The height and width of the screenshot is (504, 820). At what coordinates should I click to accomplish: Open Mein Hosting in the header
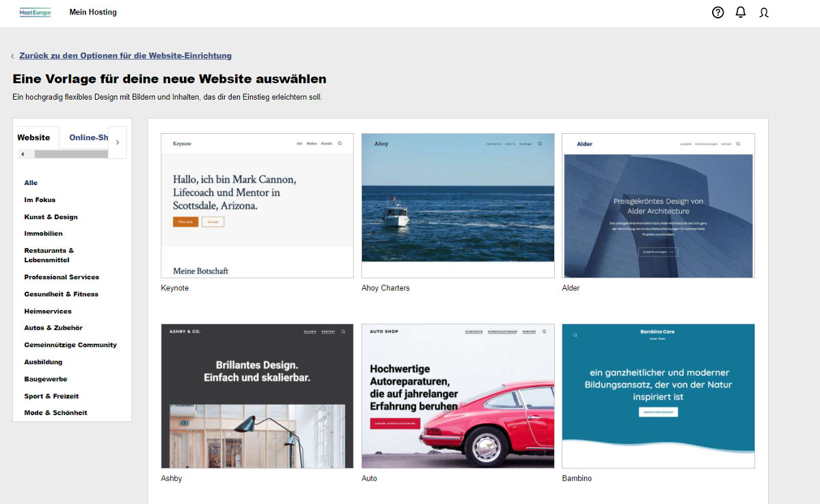[93, 12]
